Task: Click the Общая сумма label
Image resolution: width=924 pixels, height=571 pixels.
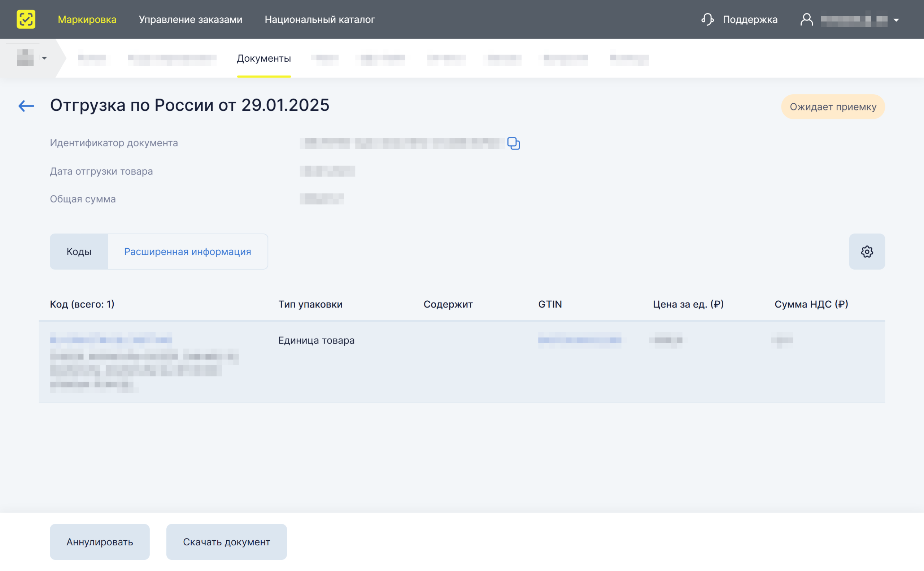Action: 83,199
